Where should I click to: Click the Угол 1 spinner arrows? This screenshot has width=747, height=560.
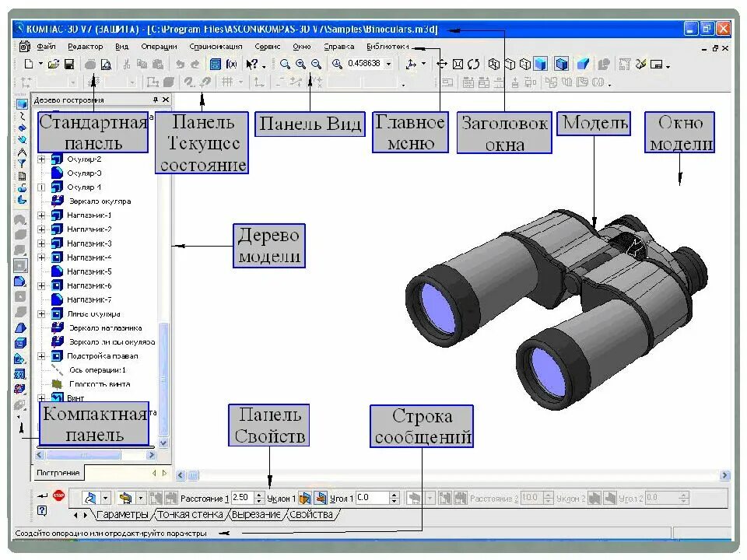pos(394,498)
